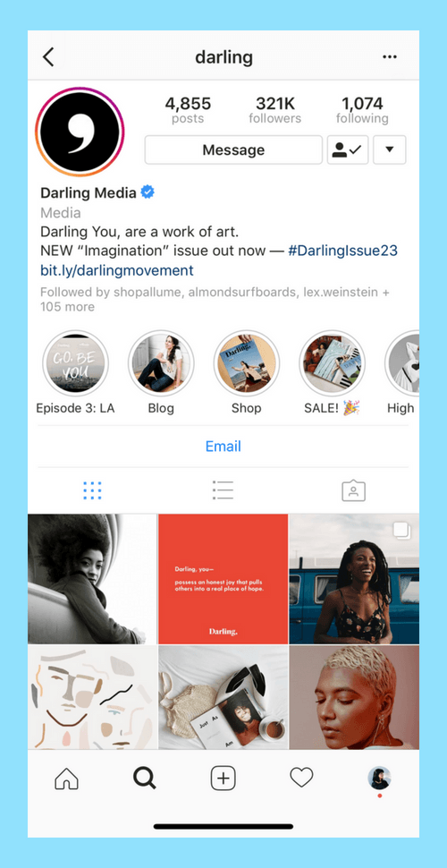Expand suggested accounts dropdown arrow
Viewport: 447px width, 868px height.
[x=390, y=150]
